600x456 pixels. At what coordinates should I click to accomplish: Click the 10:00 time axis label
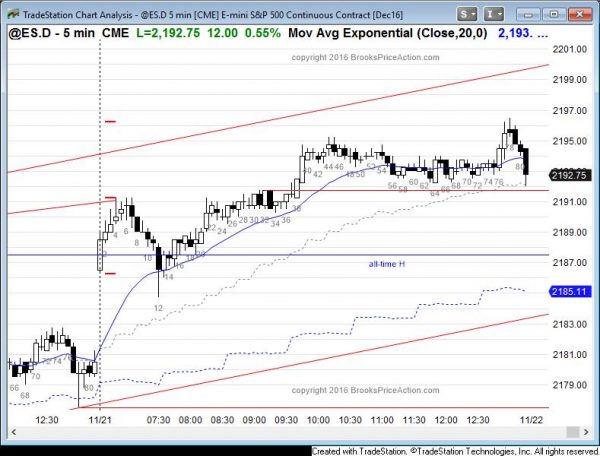point(318,420)
